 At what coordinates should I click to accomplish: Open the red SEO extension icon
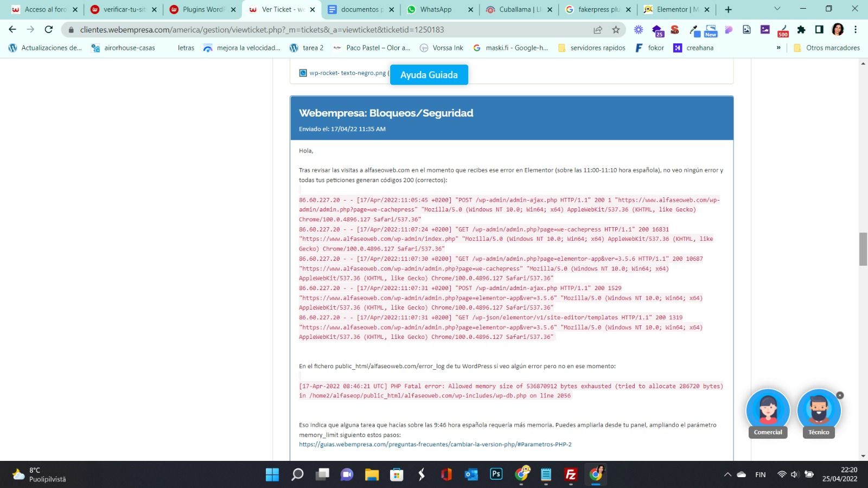(x=675, y=30)
